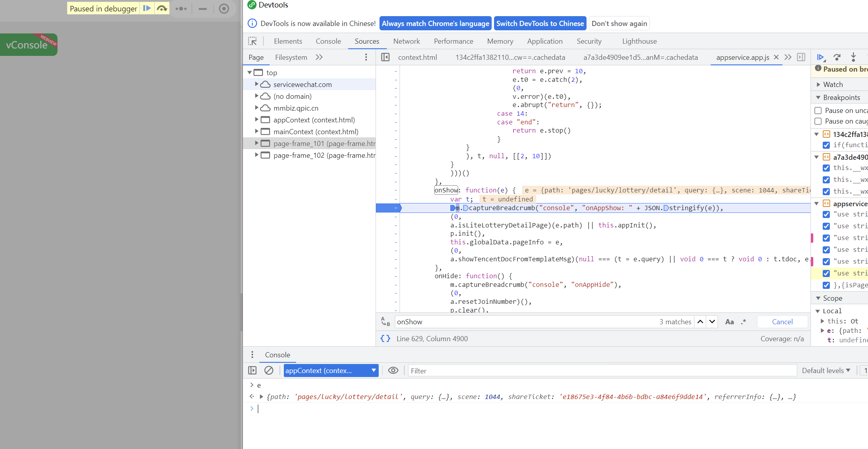This screenshot has height=449, width=868.
Task: Click step over next function icon
Action: pos(837,57)
